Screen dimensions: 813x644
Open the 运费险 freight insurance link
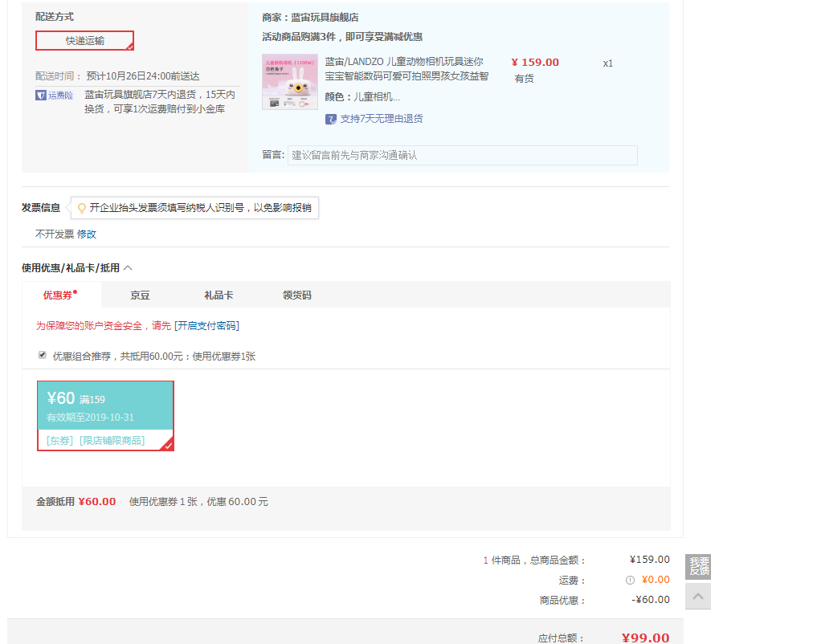click(61, 96)
